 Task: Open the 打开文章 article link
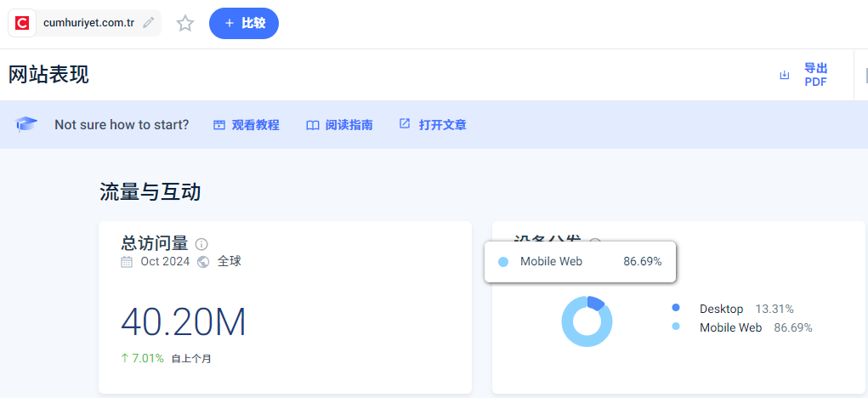click(x=442, y=125)
